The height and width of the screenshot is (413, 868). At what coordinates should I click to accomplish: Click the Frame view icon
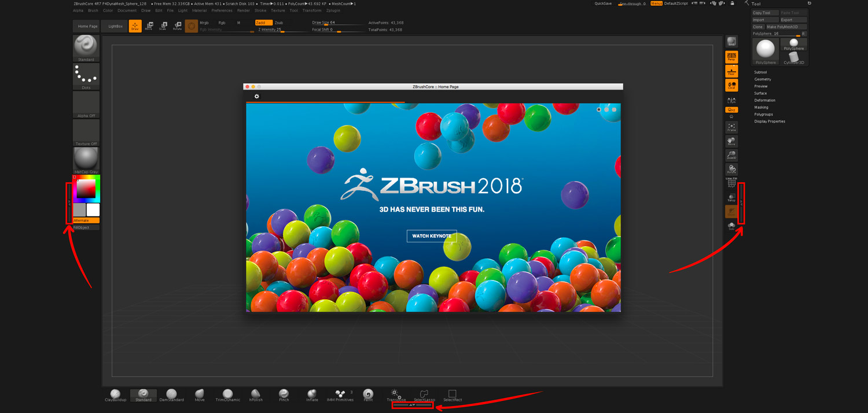(x=731, y=127)
